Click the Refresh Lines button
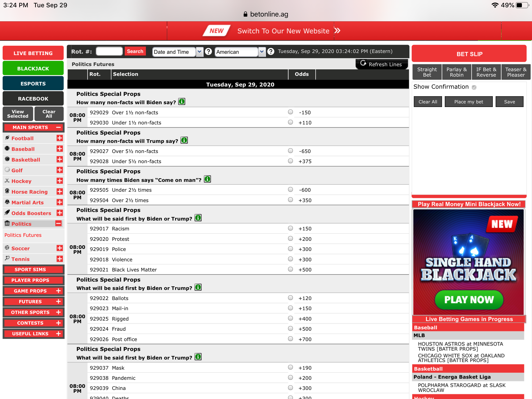 tap(381, 64)
